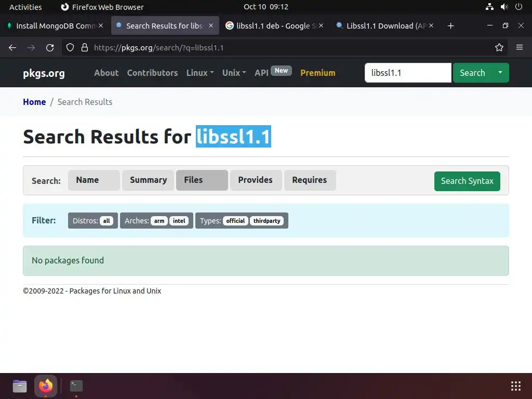Select the Search Results for libssl tab
This screenshot has width=532, height=399.
pyautogui.click(x=164, y=26)
